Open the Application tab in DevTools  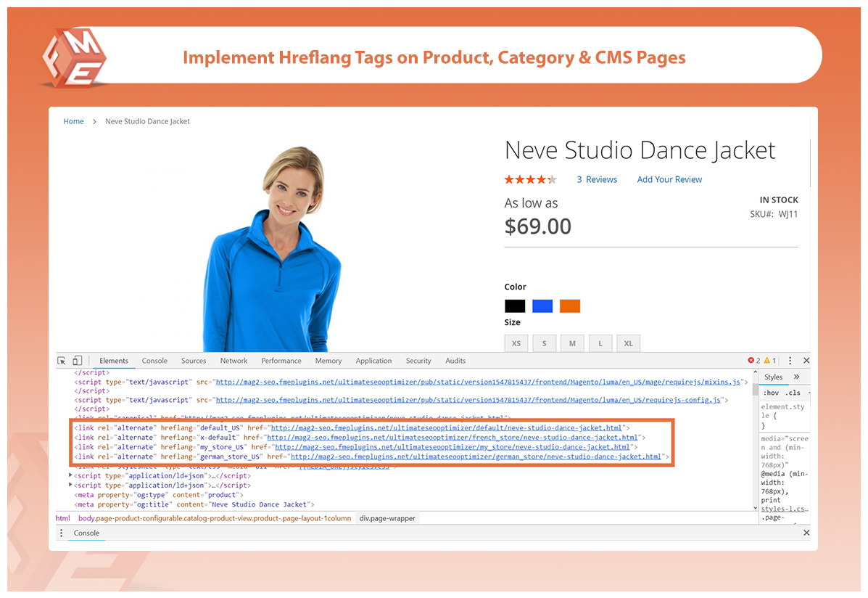pos(373,361)
